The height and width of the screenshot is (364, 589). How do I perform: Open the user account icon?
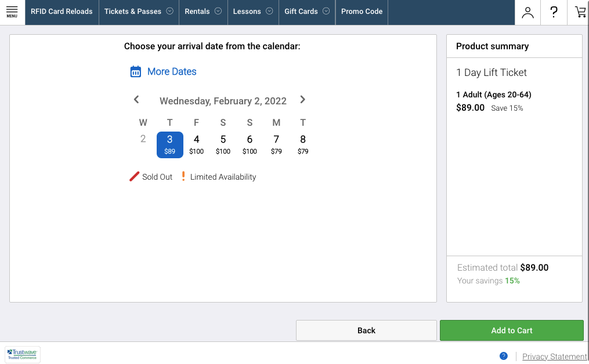527,12
